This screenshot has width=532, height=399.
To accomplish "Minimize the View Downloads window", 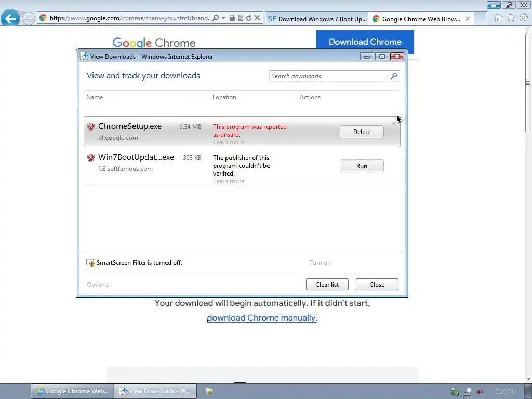I will 367,56.
